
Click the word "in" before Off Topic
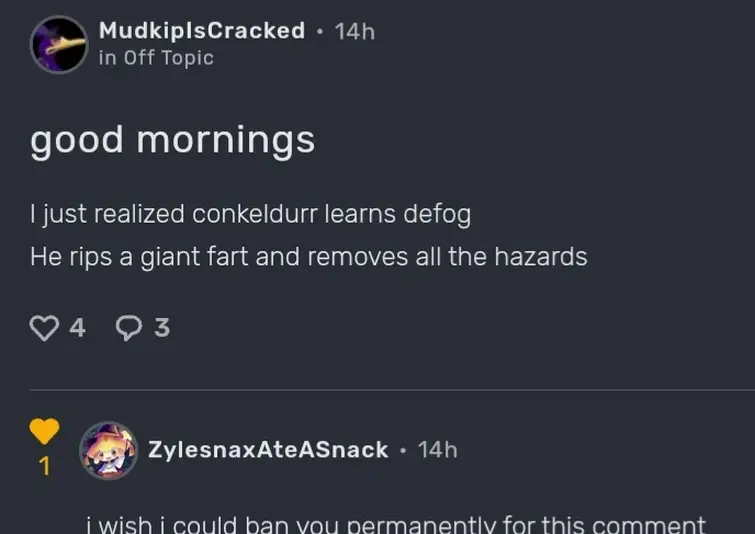[x=107, y=58]
